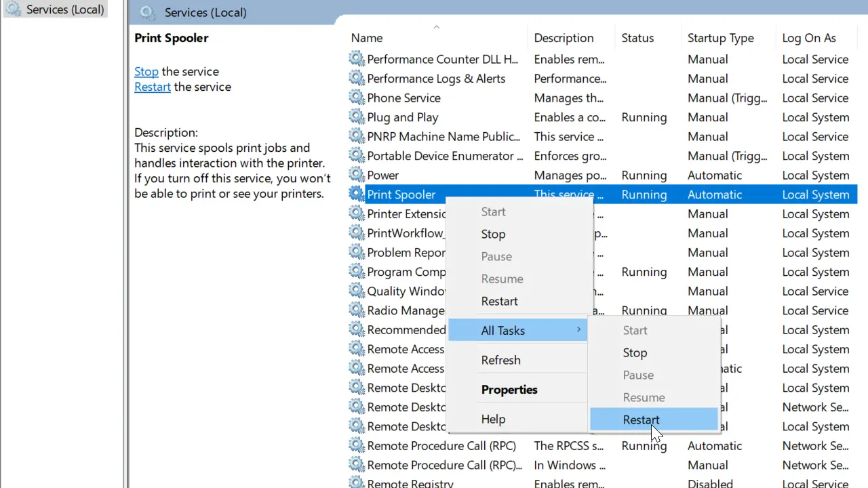Click the Remote Procedure Call (RPC) icon
The width and height of the screenshot is (868, 488).
(x=357, y=445)
